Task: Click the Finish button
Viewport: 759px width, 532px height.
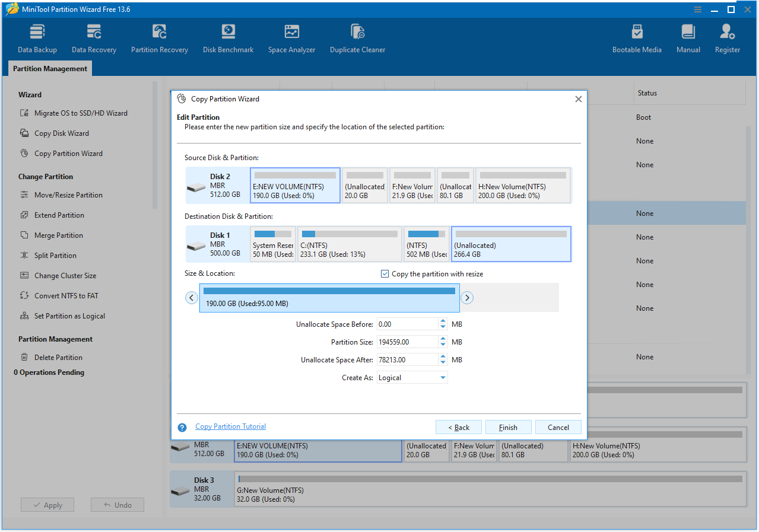Action: [508, 427]
